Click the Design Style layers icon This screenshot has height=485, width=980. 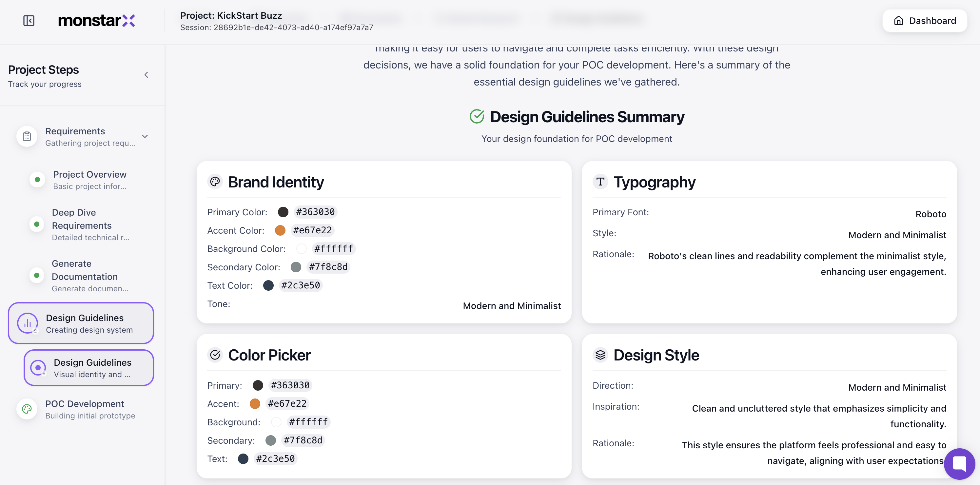coord(600,355)
